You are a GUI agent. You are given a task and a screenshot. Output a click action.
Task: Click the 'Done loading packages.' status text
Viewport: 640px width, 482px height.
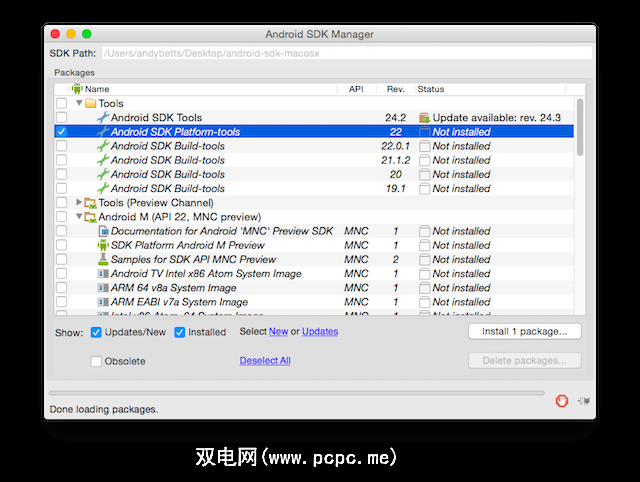(104, 409)
